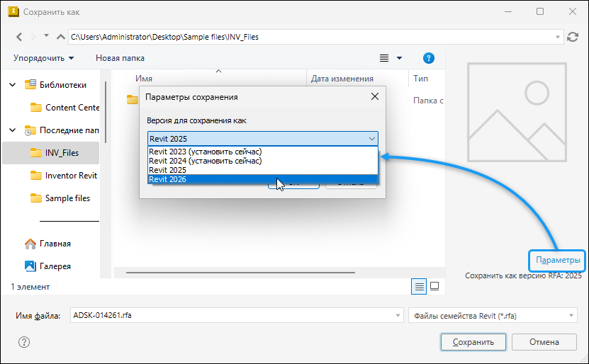Choose Revit 2025 from the list

coord(262,170)
